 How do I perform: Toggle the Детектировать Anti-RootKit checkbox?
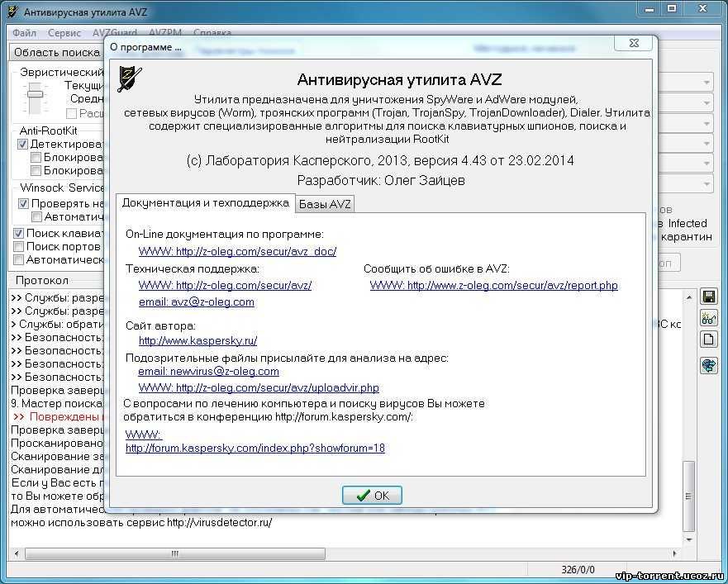pos(23,145)
